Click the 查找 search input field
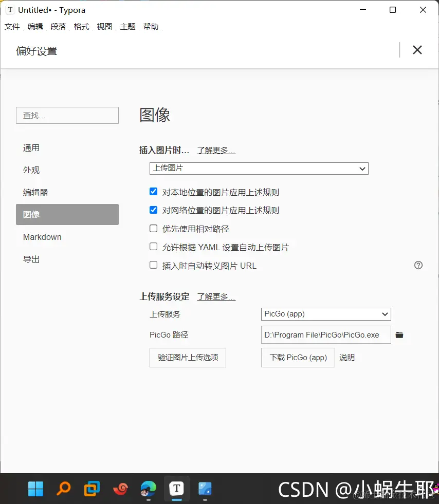 click(67, 115)
